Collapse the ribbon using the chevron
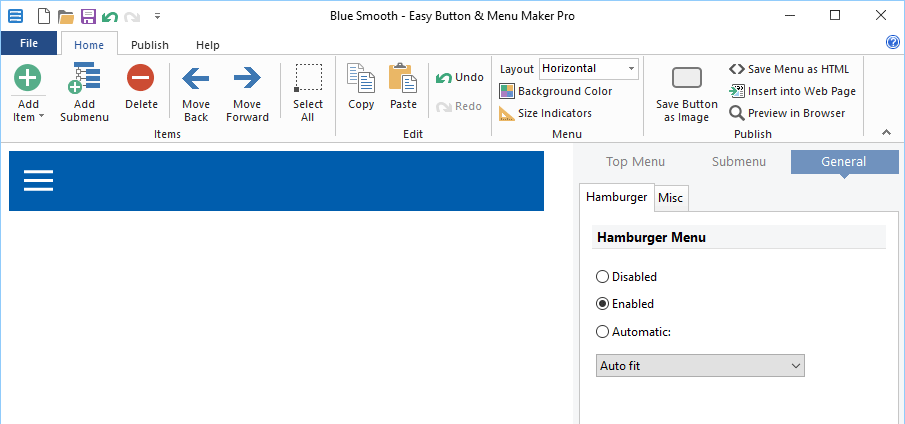Image resolution: width=905 pixels, height=424 pixels. coord(885,133)
